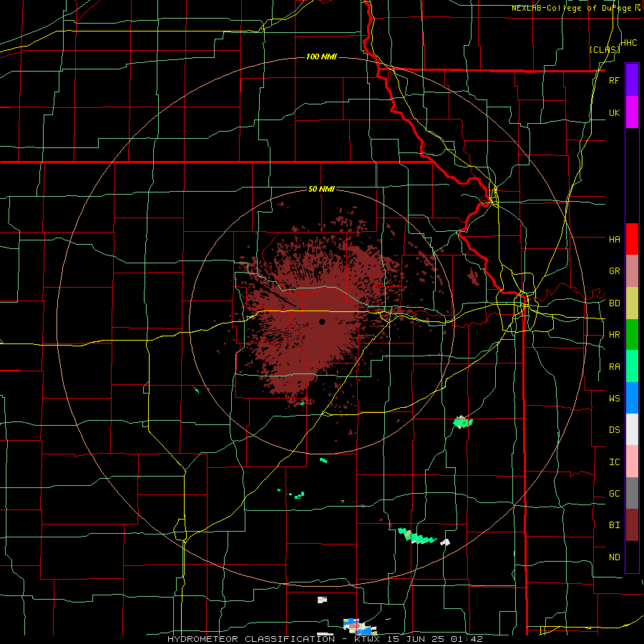Click the HR legend label
The height and width of the screenshot is (644, 644).
[x=614, y=335]
